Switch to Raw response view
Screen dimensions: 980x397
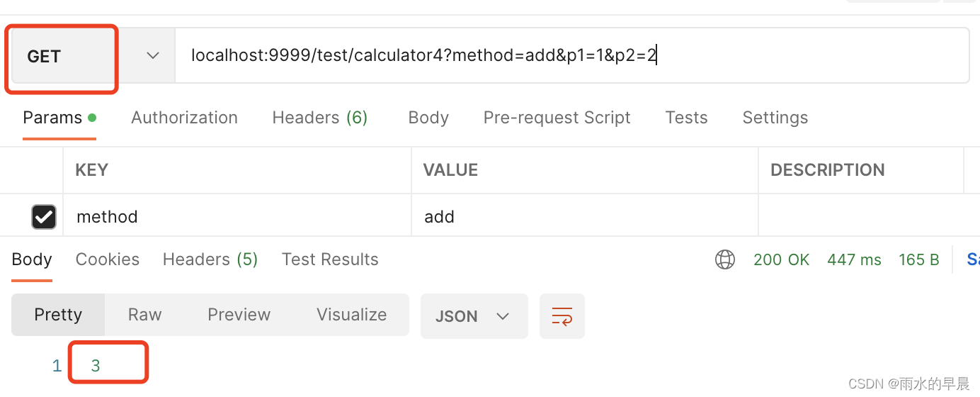pos(144,315)
